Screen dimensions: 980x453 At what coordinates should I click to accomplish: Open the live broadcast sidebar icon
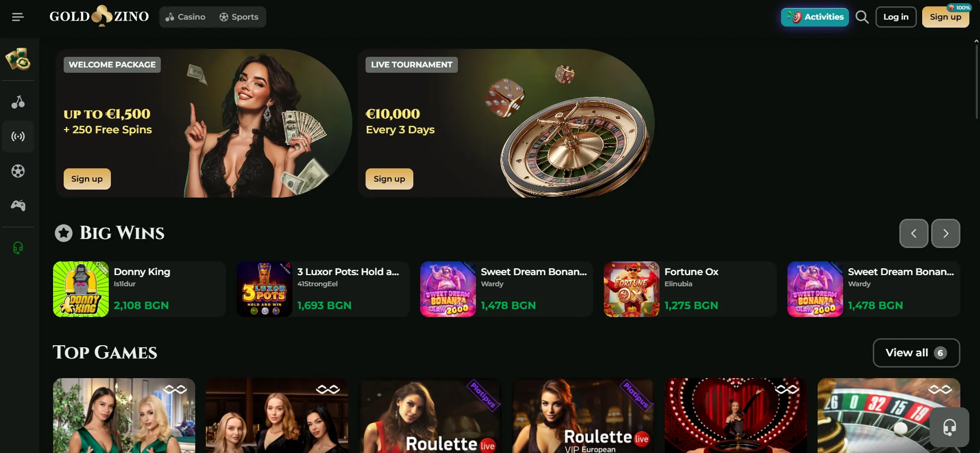[18, 136]
